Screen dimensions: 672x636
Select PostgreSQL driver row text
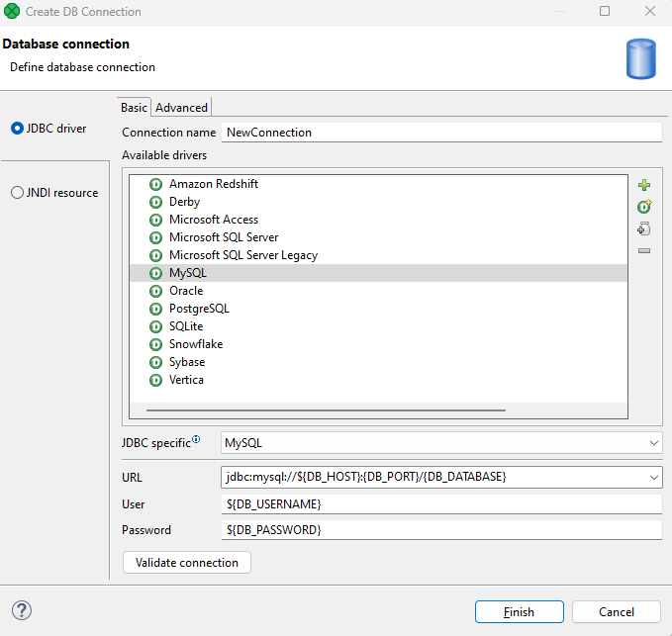199,309
